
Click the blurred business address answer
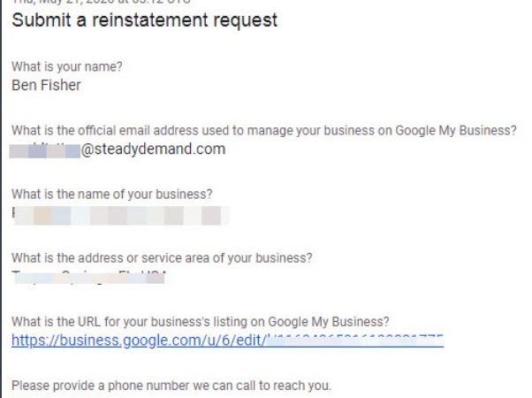click(x=88, y=277)
